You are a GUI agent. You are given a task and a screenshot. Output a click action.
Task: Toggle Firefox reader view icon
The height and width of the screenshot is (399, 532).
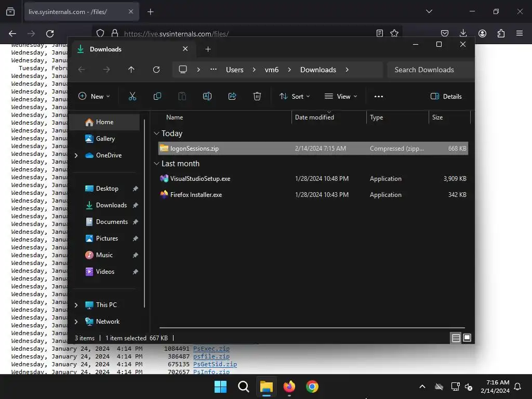tap(380, 33)
